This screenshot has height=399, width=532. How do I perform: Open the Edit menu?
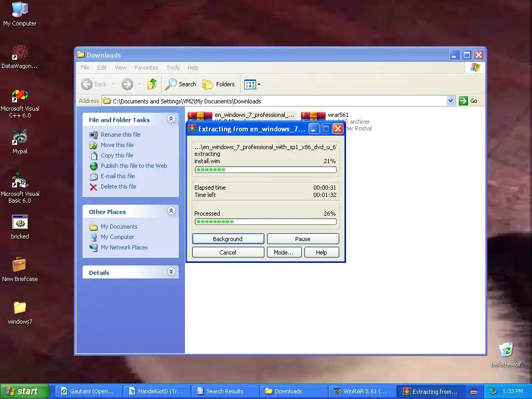(102, 68)
